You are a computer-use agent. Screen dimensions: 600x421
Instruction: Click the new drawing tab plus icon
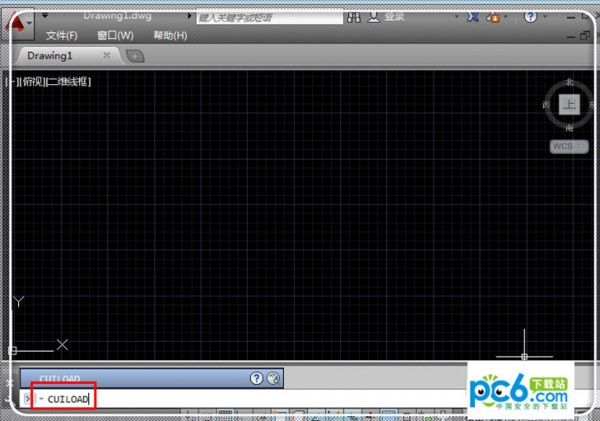click(x=135, y=56)
